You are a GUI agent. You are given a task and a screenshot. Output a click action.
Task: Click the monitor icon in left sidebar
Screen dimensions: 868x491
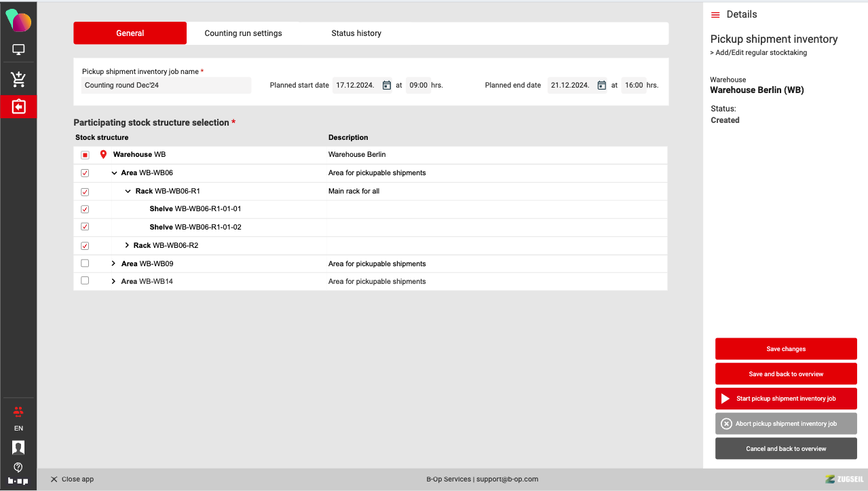pyautogui.click(x=18, y=50)
